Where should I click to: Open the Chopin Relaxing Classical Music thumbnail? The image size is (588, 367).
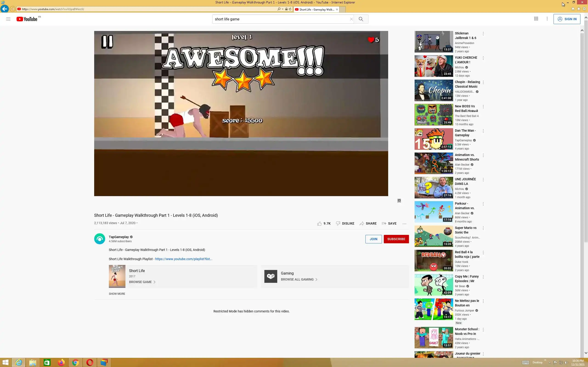coord(433,90)
